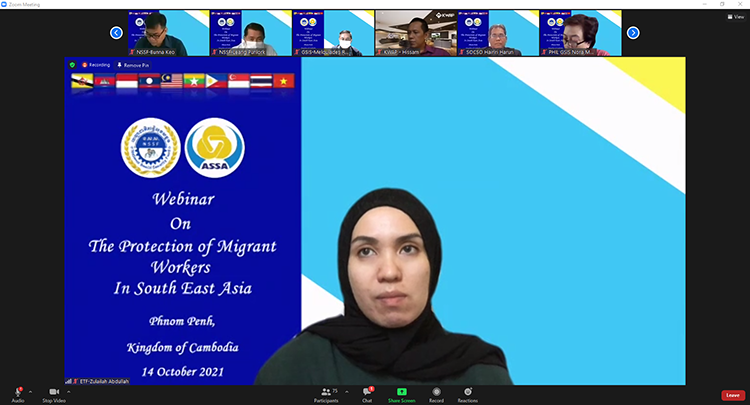750x405 pixels.
Task: Unmute microphone with the Audio icon
Action: 18,391
